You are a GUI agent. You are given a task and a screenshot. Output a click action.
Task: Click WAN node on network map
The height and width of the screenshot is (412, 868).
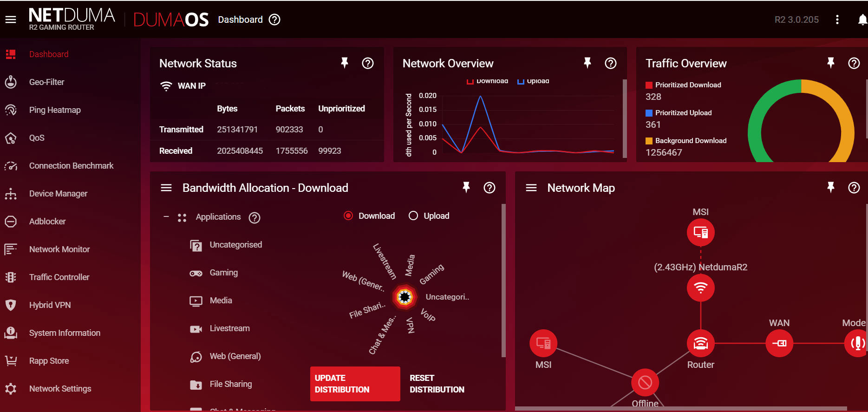point(779,343)
